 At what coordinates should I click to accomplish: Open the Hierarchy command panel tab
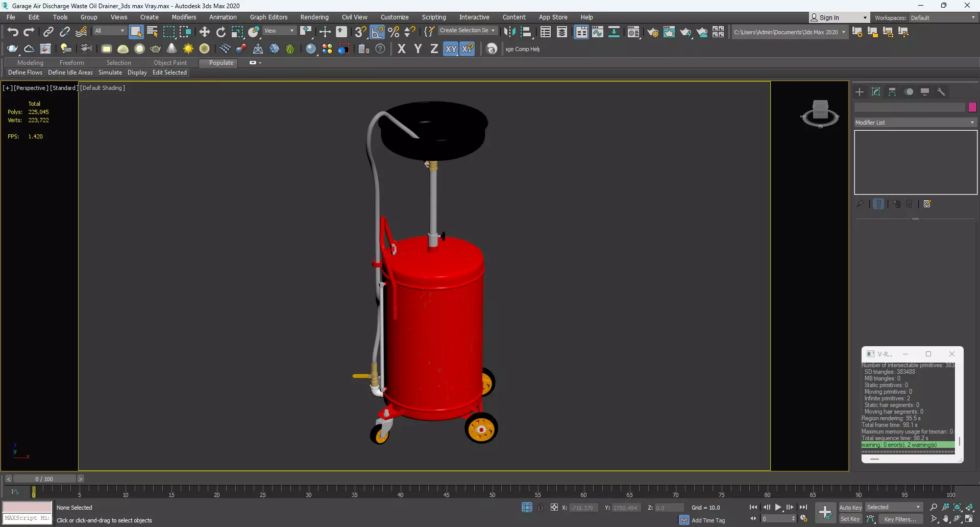coord(892,92)
